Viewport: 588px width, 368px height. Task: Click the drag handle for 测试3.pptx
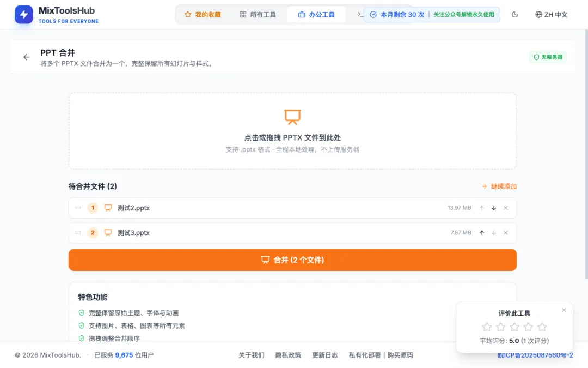[x=78, y=233]
